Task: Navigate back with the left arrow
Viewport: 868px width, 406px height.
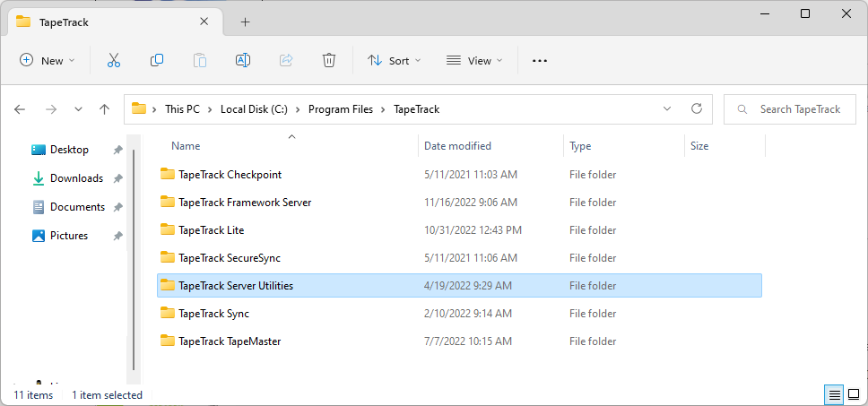Action: (20, 109)
